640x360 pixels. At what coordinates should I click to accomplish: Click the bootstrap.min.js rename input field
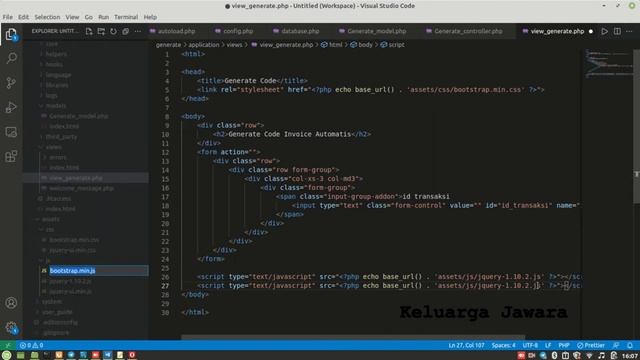click(x=98, y=271)
